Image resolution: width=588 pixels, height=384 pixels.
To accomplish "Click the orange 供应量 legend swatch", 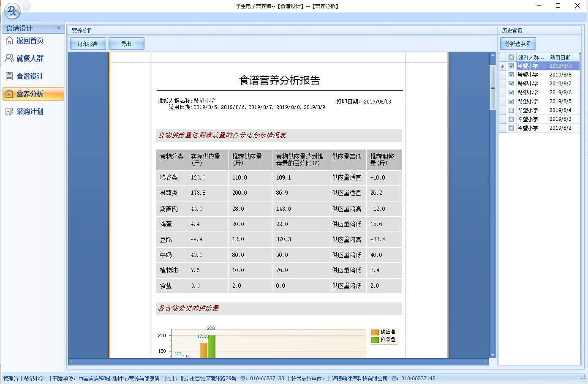I will (375, 332).
